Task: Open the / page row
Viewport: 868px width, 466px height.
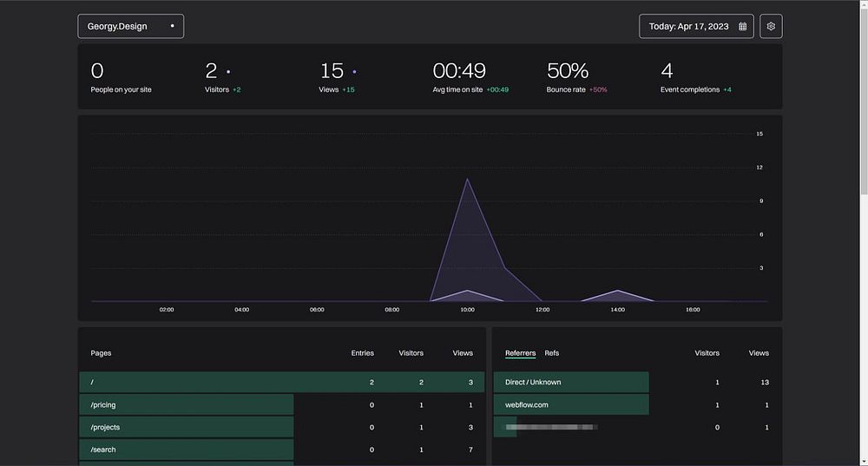Action: click(282, 383)
